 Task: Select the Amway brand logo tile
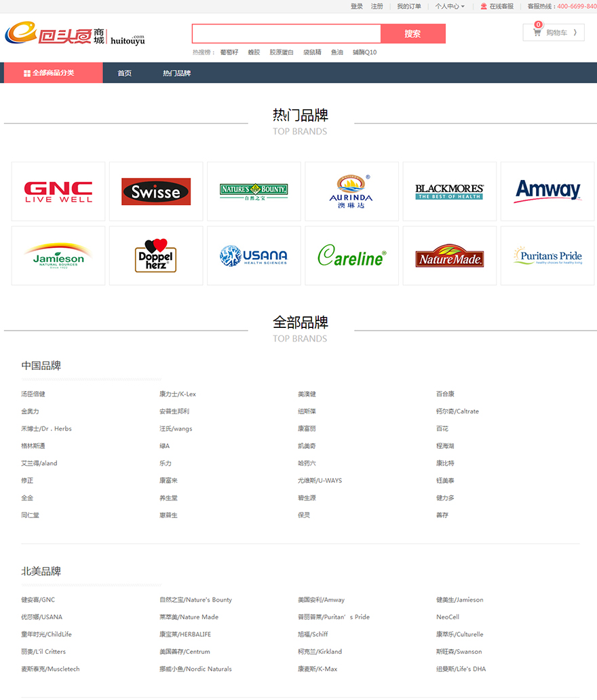547,191
